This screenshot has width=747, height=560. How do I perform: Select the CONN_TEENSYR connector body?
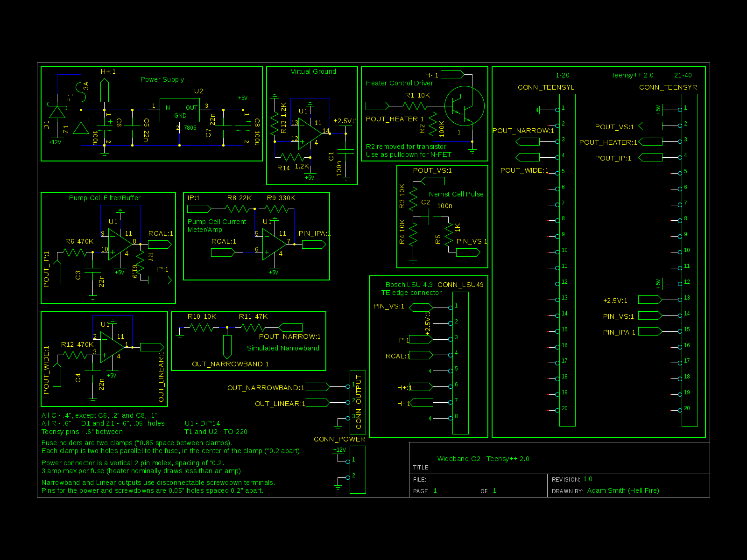pyautogui.click(x=690, y=260)
